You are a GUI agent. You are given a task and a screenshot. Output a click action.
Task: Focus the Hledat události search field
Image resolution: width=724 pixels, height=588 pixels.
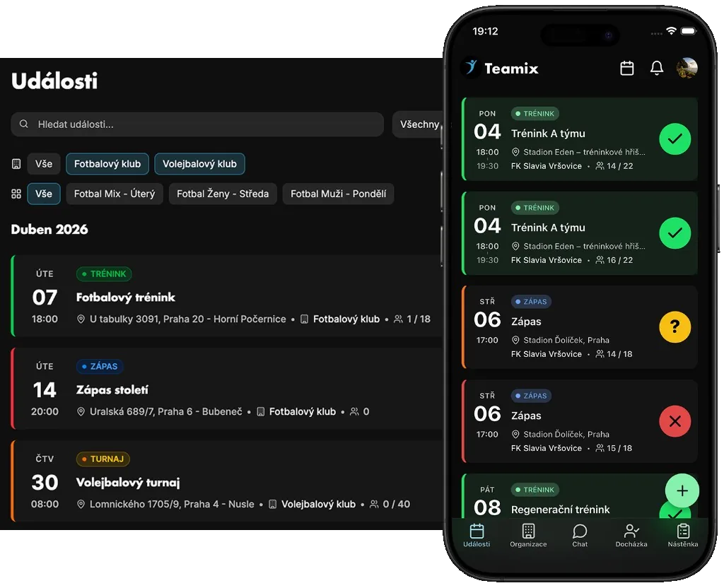tap(197, 124)
